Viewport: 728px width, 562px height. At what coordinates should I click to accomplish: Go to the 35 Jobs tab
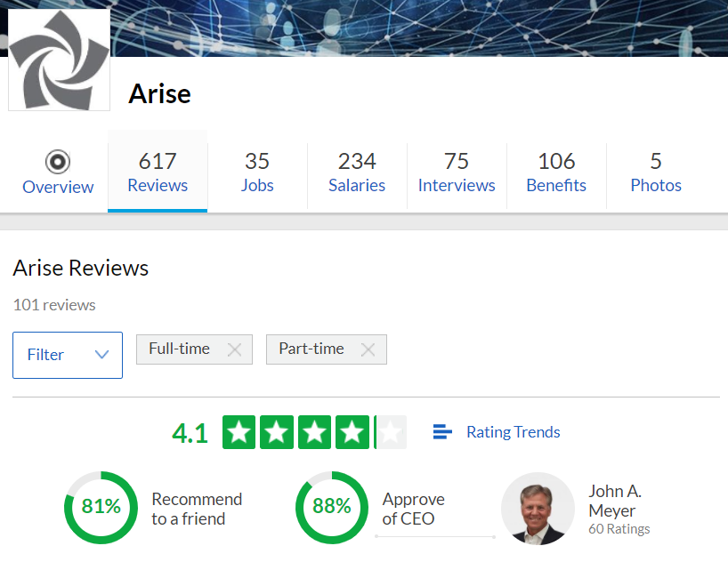[257, 173]
